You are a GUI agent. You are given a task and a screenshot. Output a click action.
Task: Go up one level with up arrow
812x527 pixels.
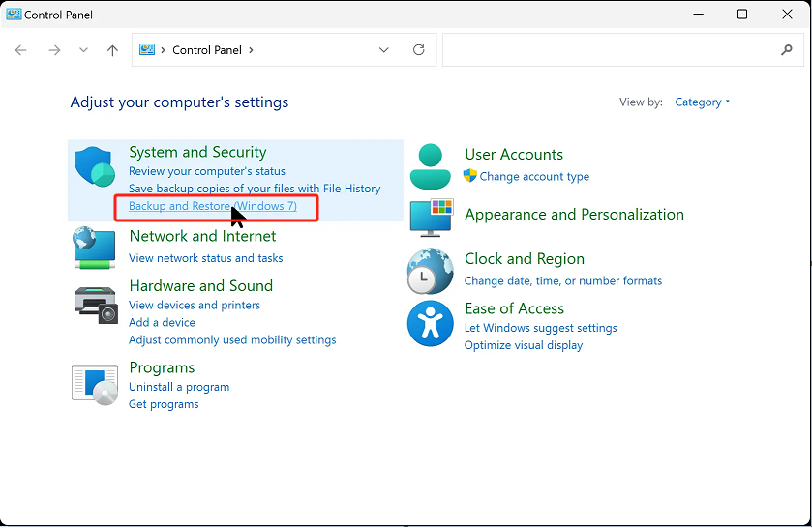(x=112, y=50)
